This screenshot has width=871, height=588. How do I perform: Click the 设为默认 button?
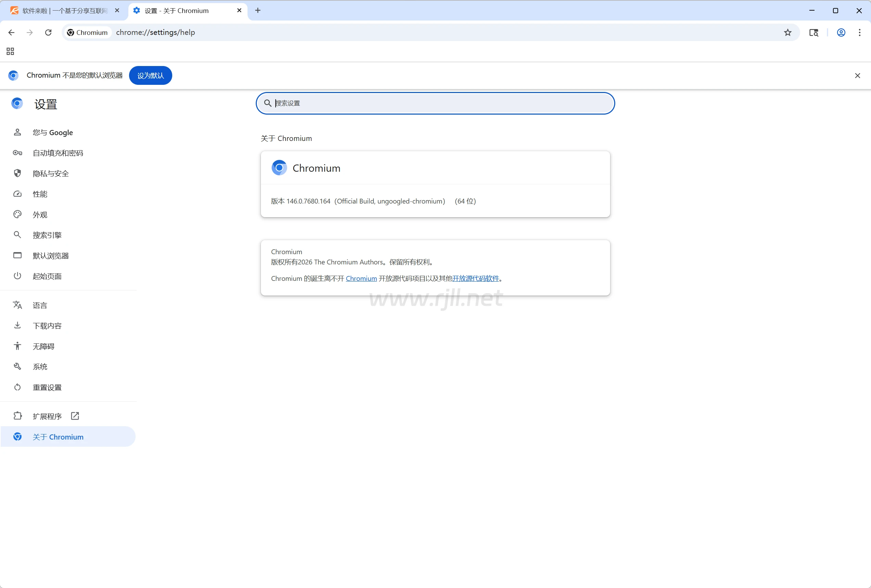(150, 76)
